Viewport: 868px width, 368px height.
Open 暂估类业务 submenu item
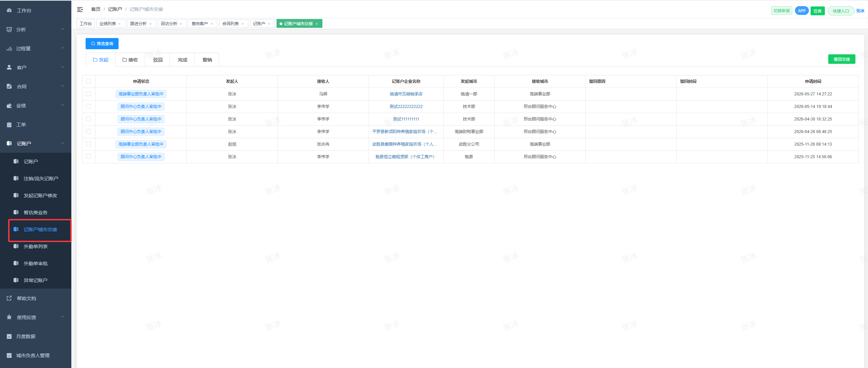point(36,213)
